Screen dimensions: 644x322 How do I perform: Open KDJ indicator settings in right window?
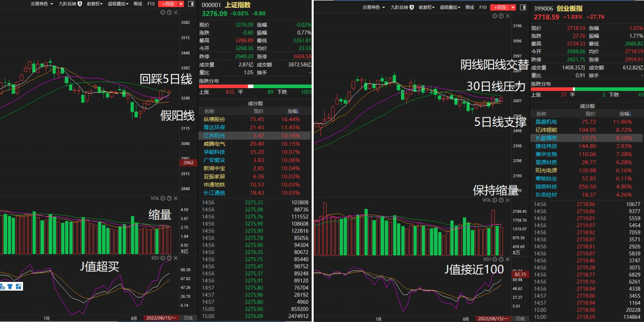(495, 259)
